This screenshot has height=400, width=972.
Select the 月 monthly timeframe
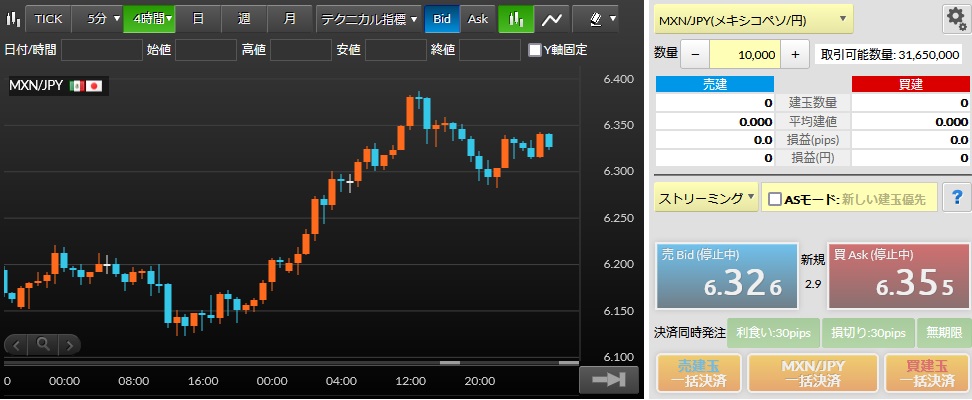[289, 19]
